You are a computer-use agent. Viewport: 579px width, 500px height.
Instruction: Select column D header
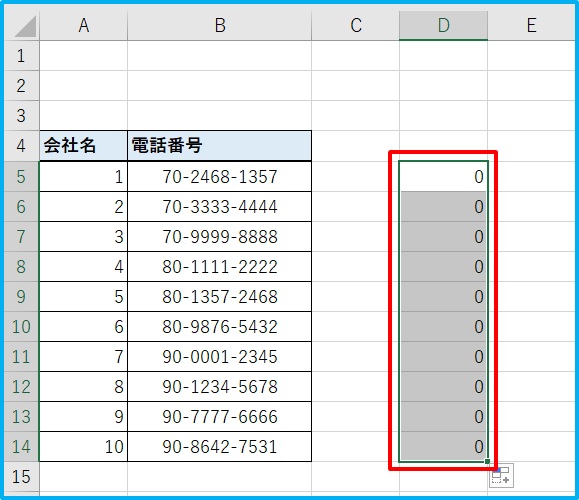pos(443,25)
